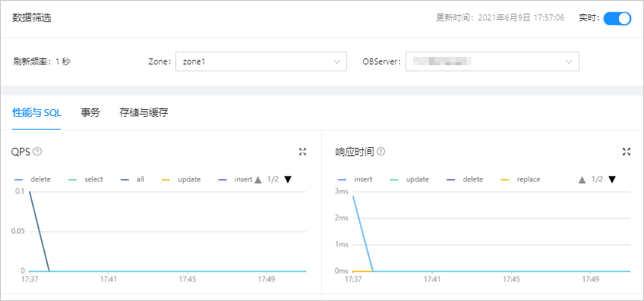Toggle the delete series in QPS legend
This screenshot has width=644, height=301.
33,179
